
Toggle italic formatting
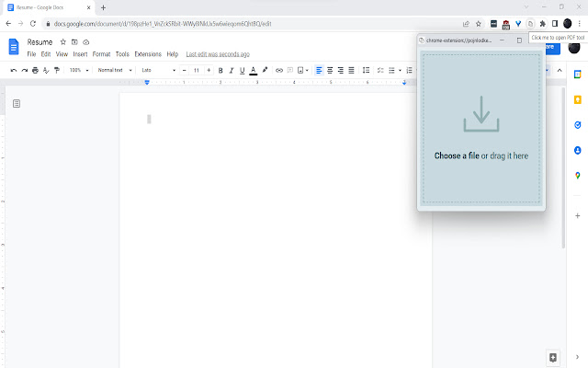[231, 70]
